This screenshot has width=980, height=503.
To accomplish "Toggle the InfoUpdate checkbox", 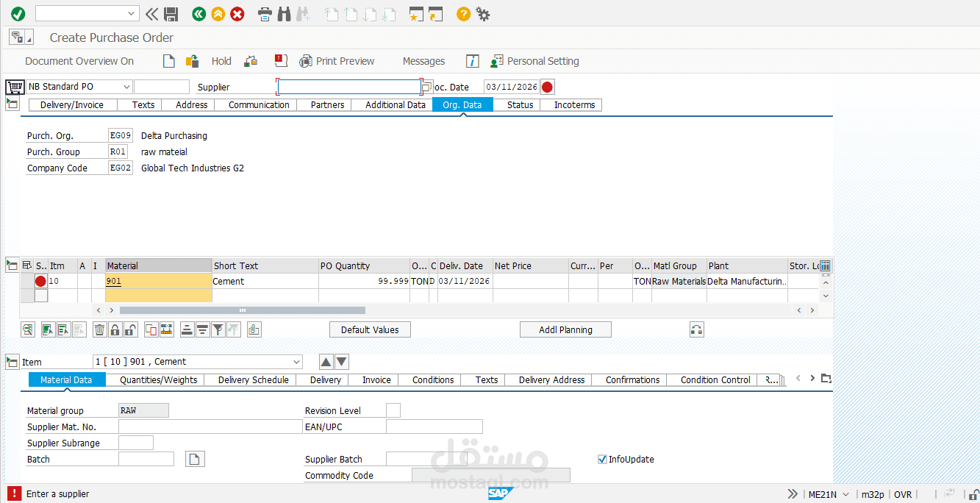I will [x=602, y=459].
